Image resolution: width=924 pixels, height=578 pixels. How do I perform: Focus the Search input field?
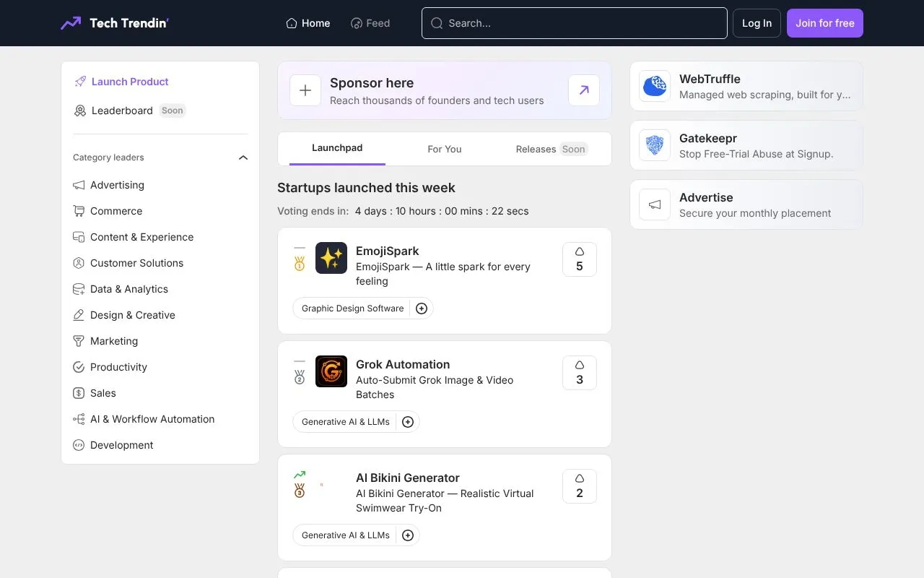pyautogui.click(x=575, y=23)
